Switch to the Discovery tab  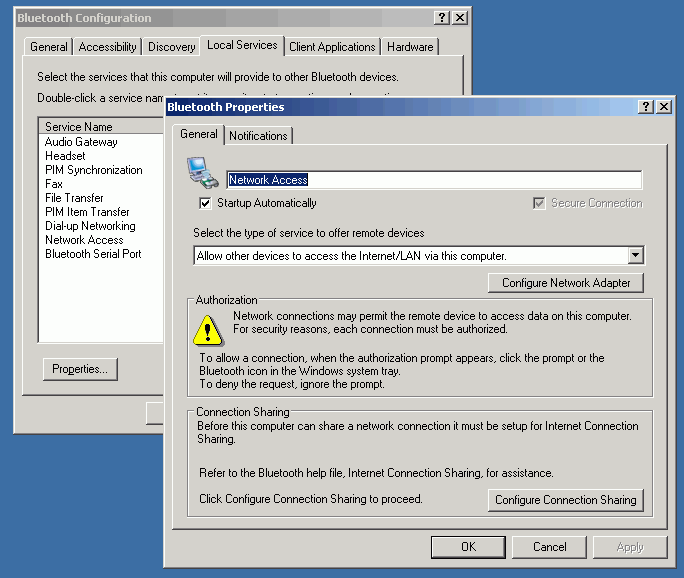click(171, 47)
